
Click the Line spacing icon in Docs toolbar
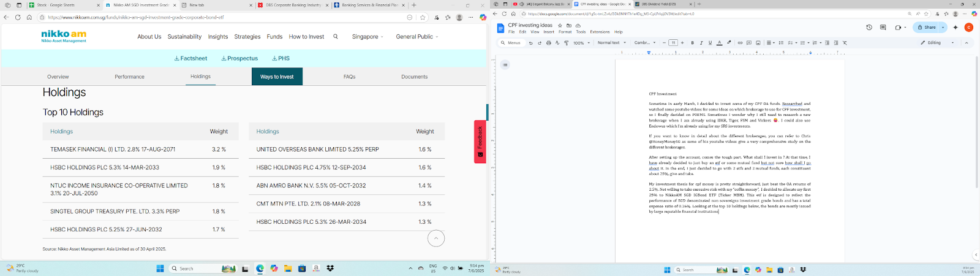(781, 43)
